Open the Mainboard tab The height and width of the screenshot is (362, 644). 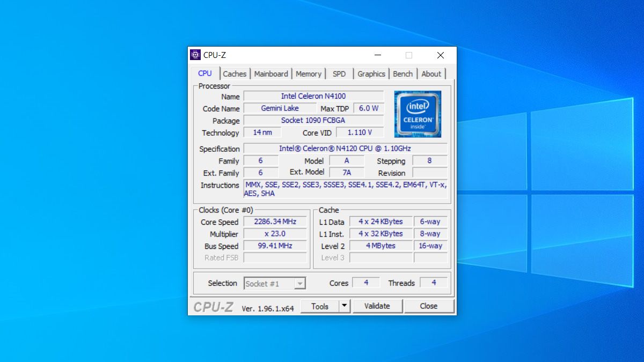click(271, 74)
